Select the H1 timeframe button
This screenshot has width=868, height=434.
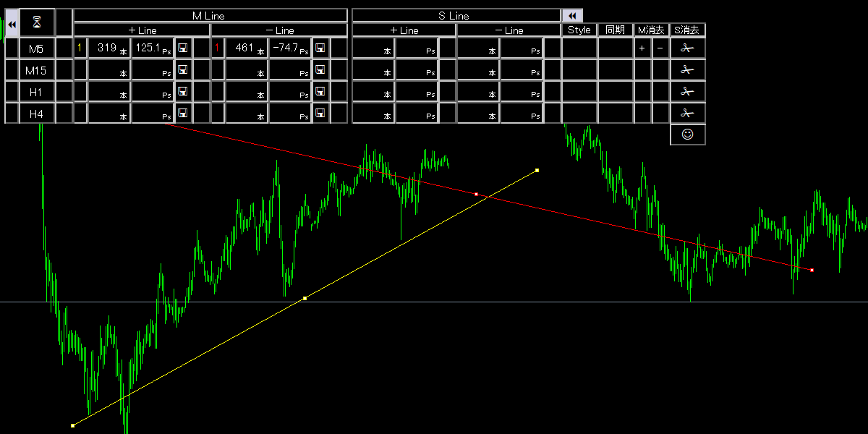36,92
